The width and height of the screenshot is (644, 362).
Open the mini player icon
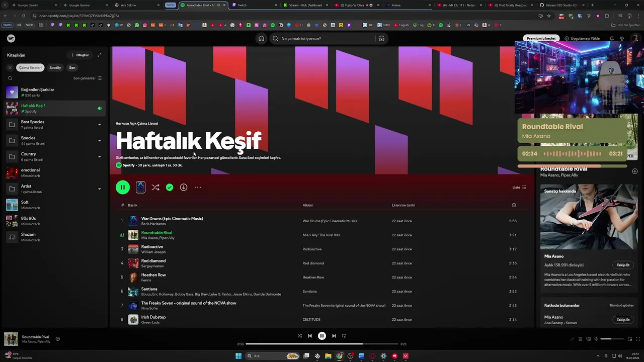tap(630, 339)
